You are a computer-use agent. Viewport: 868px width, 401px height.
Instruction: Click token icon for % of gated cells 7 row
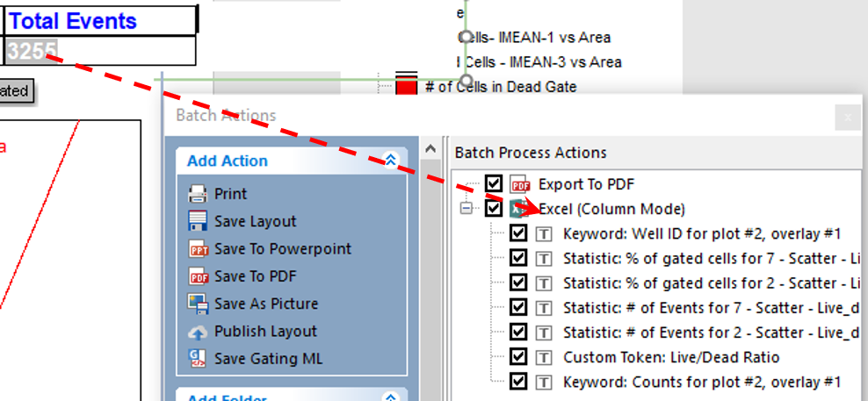click(x=544, y=258)
